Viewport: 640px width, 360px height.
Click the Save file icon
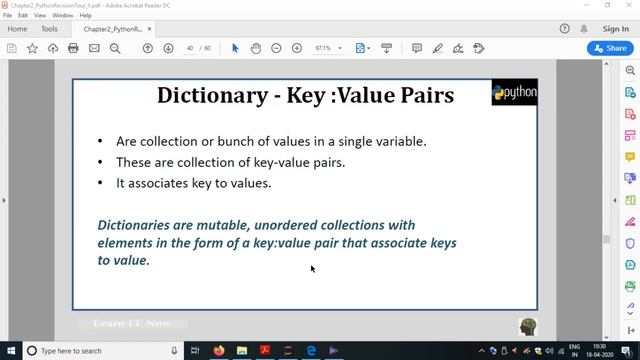coord(12,48)
